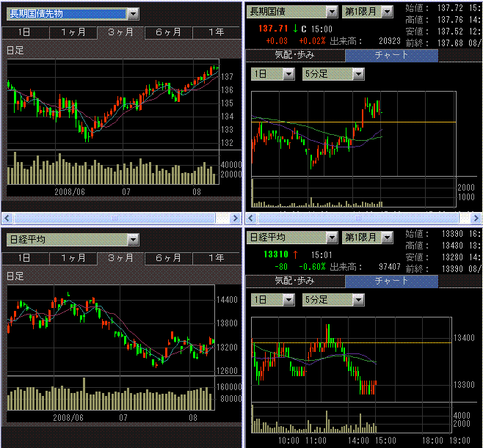Click the 長期国債 volume value 20923
The image size is (483, 448).
click(390, 41)
